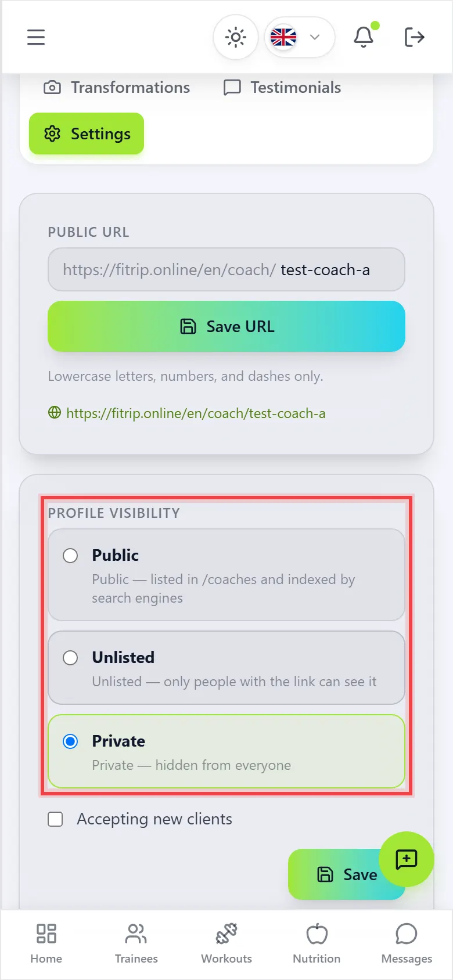Select the Unlisted visibility option
The height and width of the screenshot is (980, 453).
pos(227,668)
